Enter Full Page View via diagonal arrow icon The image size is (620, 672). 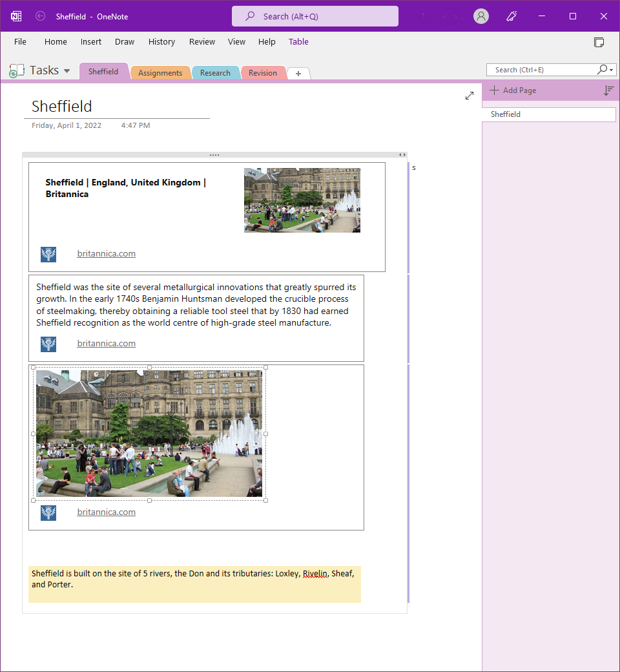[470, 95]
